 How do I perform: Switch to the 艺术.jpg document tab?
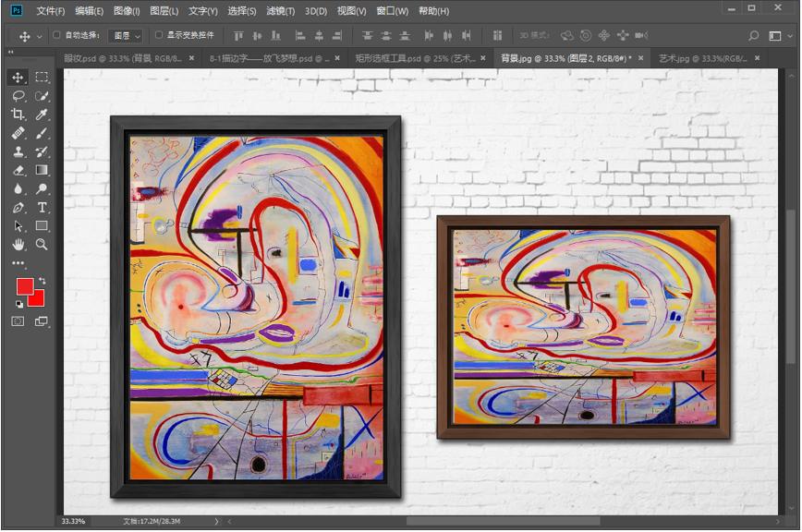700,57
